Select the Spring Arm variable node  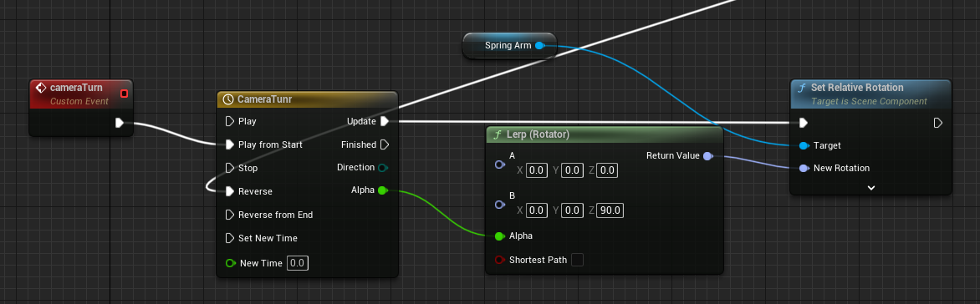point(508,46)
